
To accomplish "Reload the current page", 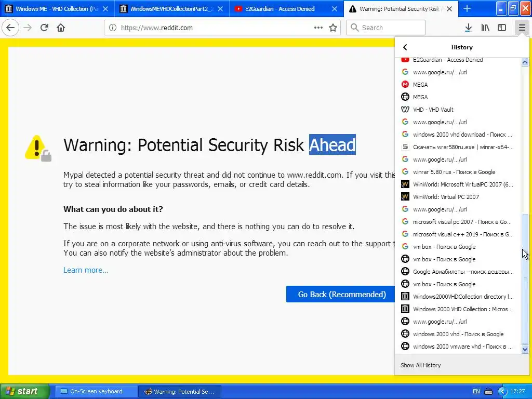I will [44, 28].
